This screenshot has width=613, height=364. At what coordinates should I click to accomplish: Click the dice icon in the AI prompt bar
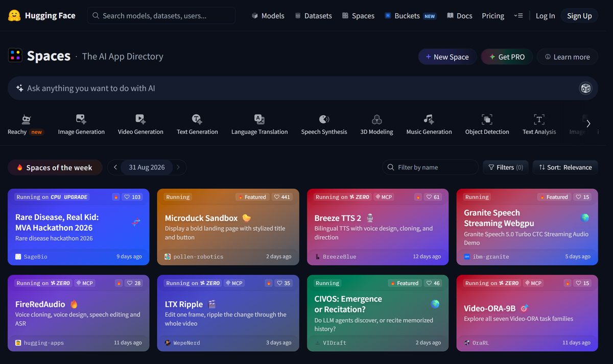click(x=585, y=88)
